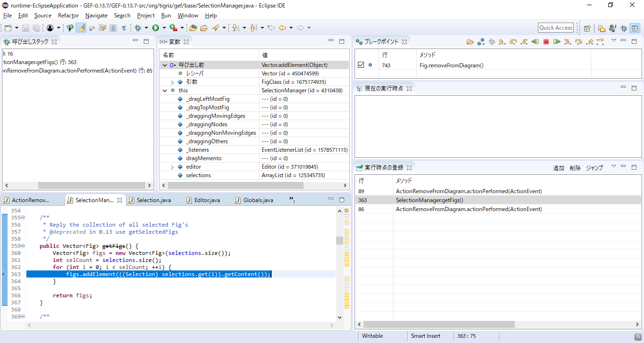Click the Next Annotation arrow icon
This screenshot has height=343, width=644.
coord(235,28)
